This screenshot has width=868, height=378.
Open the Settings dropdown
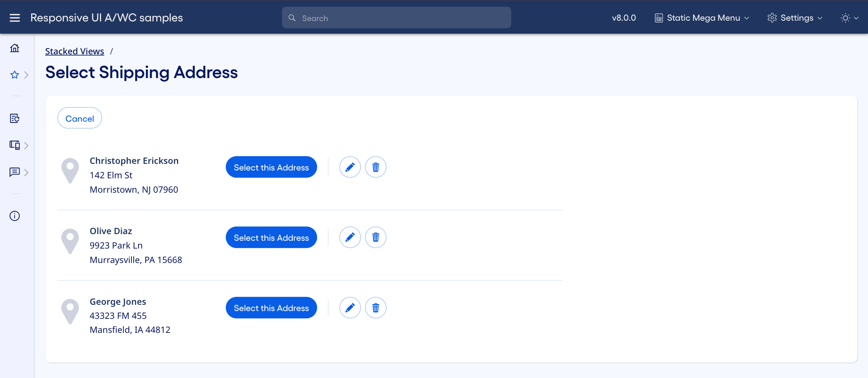pyautogui.click(x=795, y=18)
